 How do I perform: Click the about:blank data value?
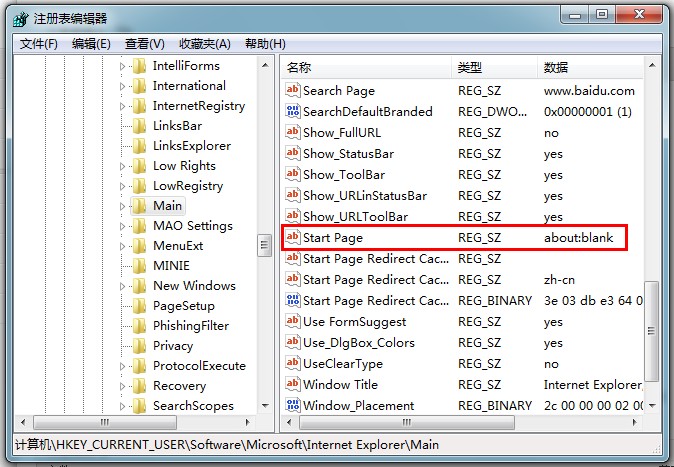(x=579, y=237)
